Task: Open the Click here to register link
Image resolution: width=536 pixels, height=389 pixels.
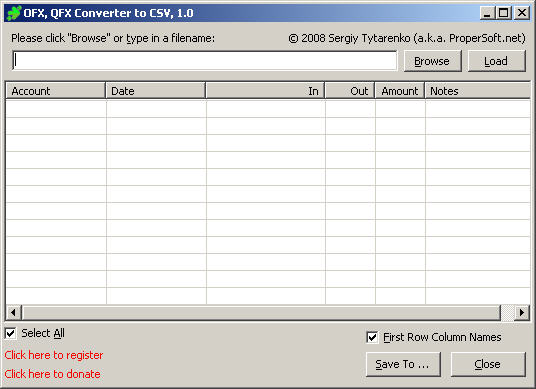Action: click(x=54, y=355)
